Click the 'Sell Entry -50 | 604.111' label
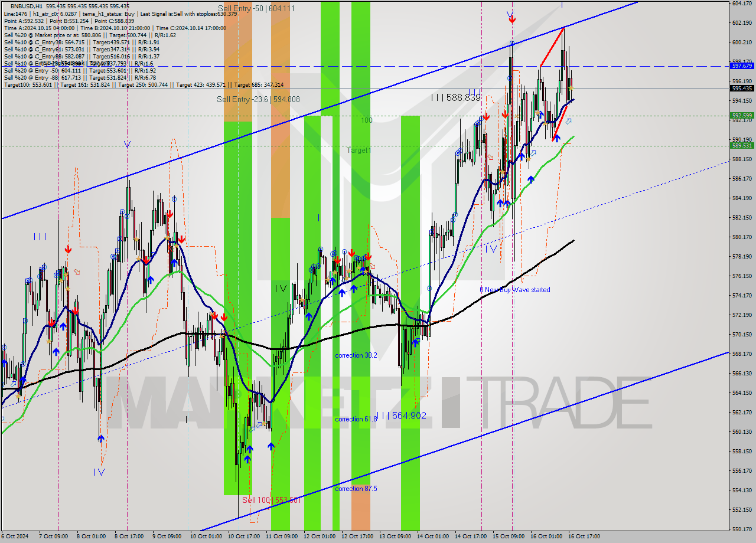 pyautogui.click(x=256, y=8)
